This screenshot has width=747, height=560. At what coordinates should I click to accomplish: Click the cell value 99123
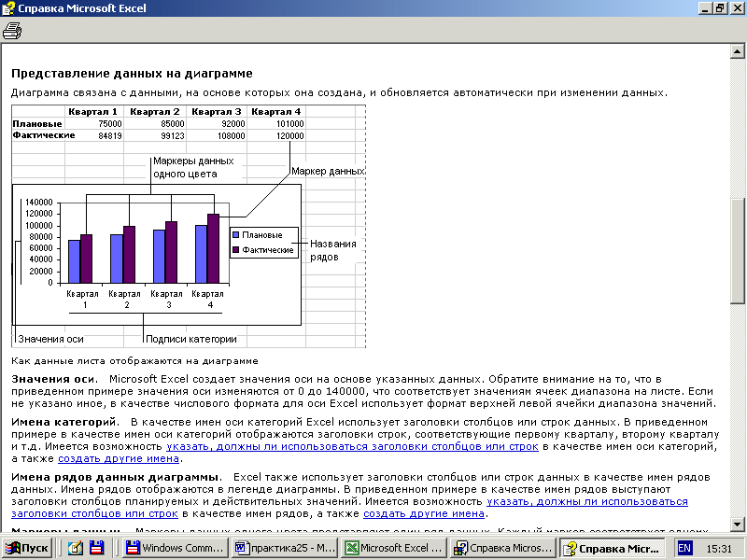tap(173, 135)
